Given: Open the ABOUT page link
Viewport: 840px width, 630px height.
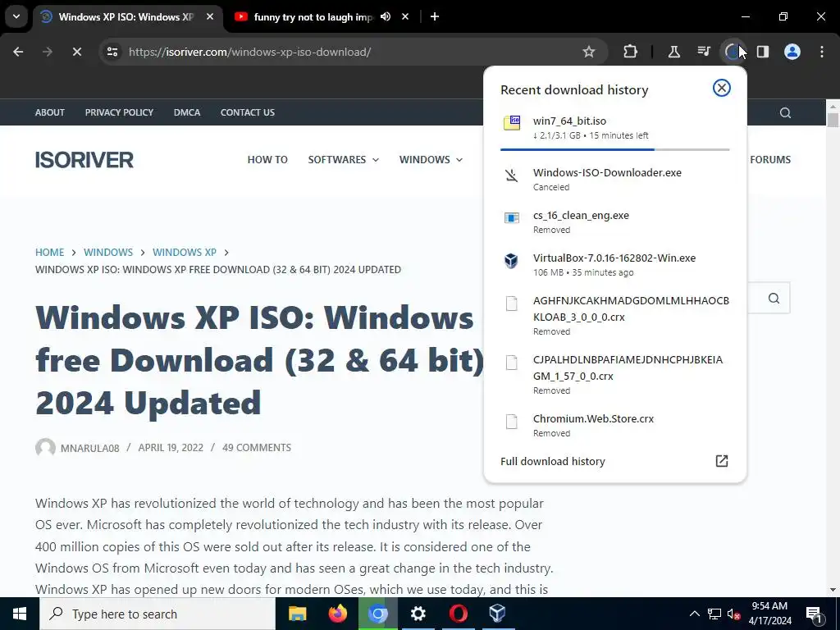Looking at the screenshot, I should click(50, 112).
